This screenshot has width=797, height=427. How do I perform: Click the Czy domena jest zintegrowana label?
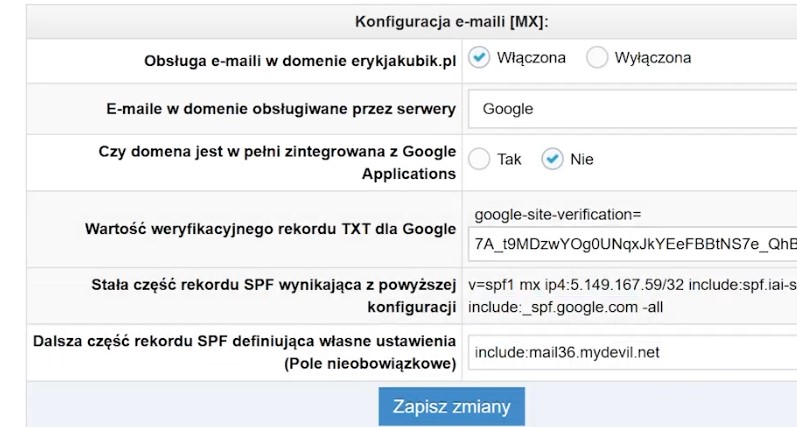coord(277,152)
